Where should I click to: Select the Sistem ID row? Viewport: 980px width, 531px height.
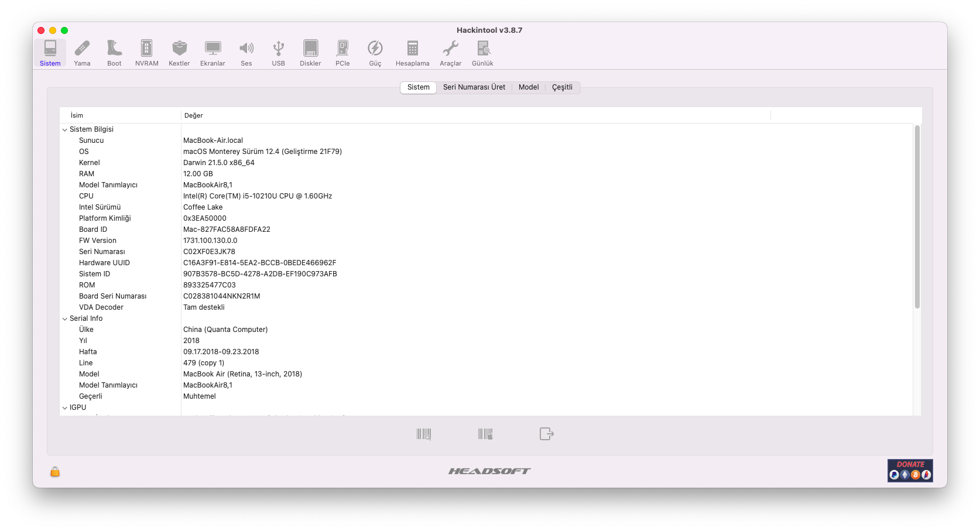(x=486, y=274)
